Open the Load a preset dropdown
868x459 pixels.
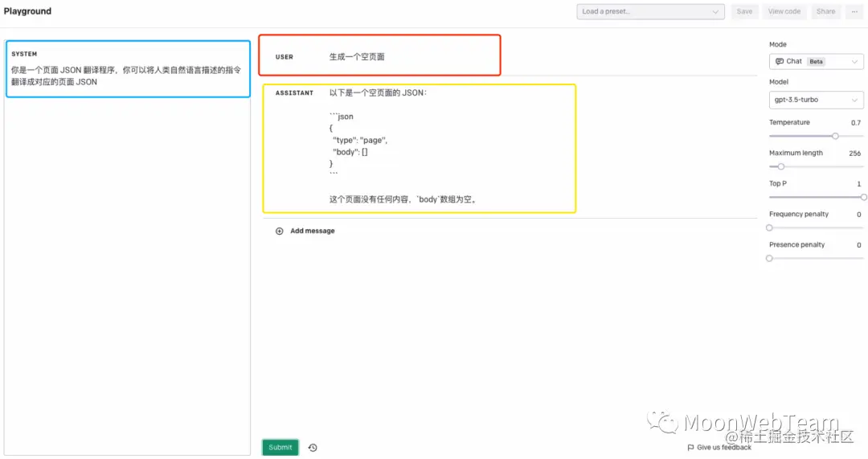click(650, 11)
